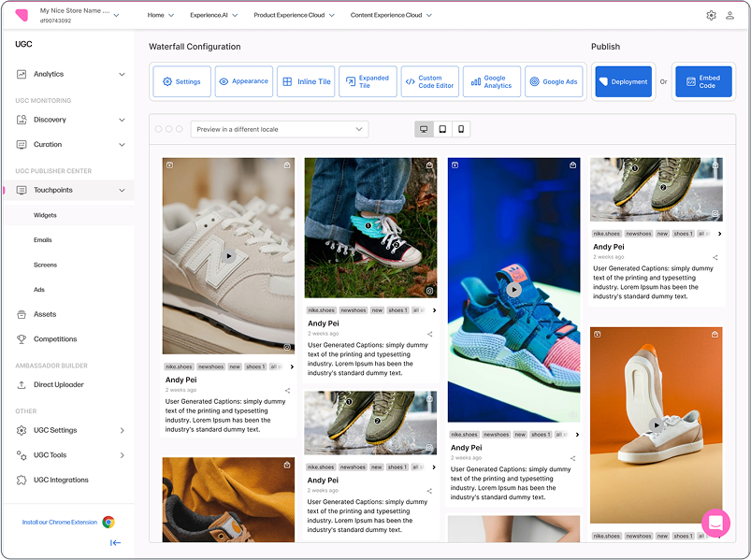751x560 pixels.
Task: Collapse the sidebar using the arrow icon
Action: pyautogui.click(x=115, y=542)
